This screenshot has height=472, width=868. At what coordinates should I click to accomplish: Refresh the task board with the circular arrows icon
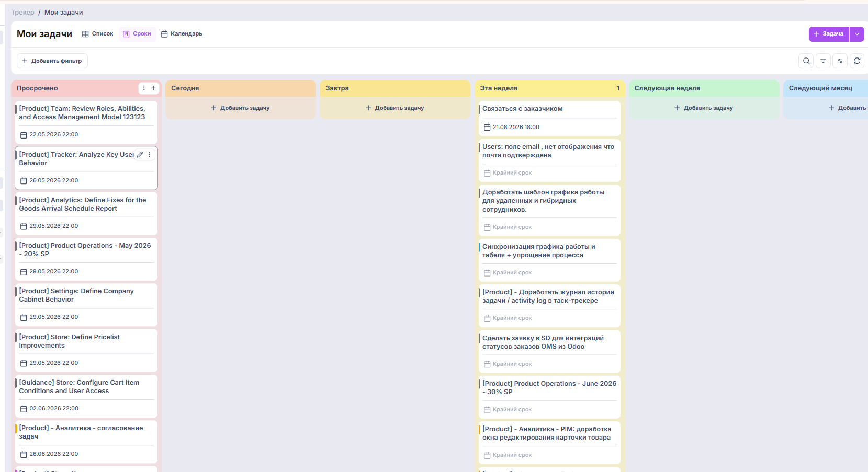click(857, 61)
